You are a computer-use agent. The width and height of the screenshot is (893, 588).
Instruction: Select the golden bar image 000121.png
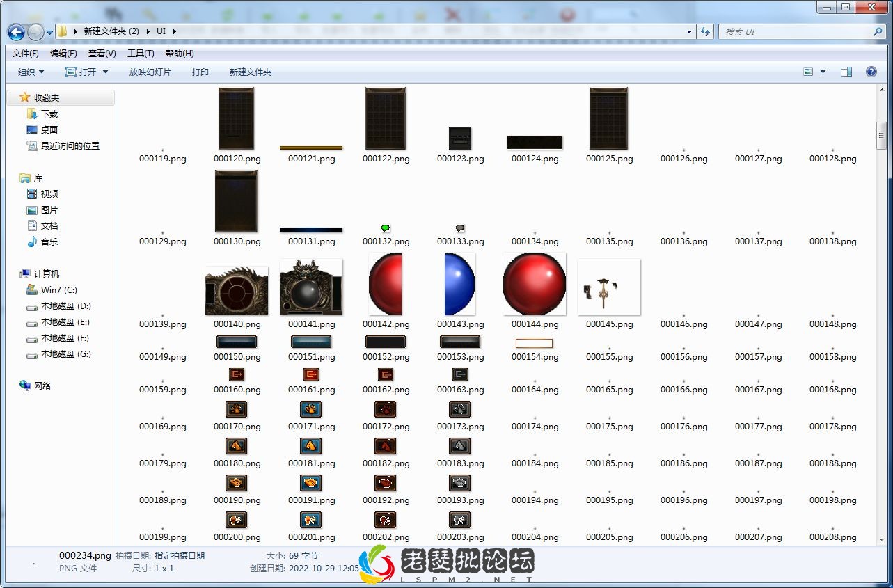pos(311,148)
